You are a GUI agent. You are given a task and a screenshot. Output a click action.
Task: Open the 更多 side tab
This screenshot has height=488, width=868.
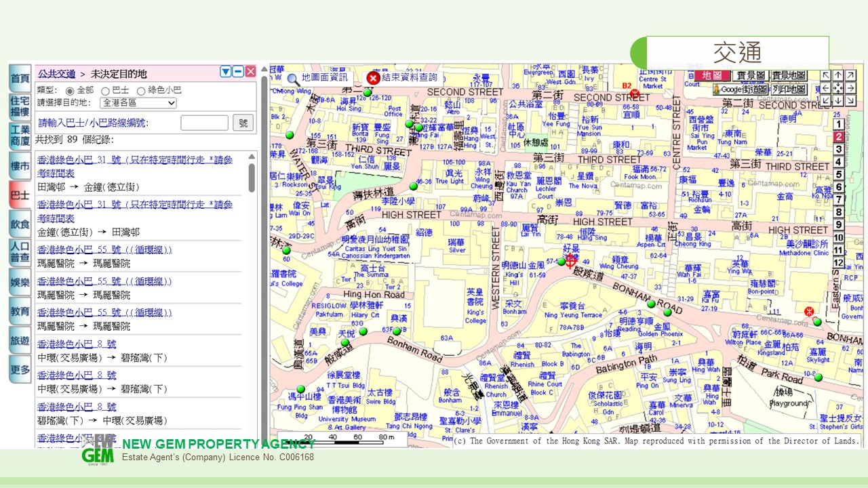(20, 369)
